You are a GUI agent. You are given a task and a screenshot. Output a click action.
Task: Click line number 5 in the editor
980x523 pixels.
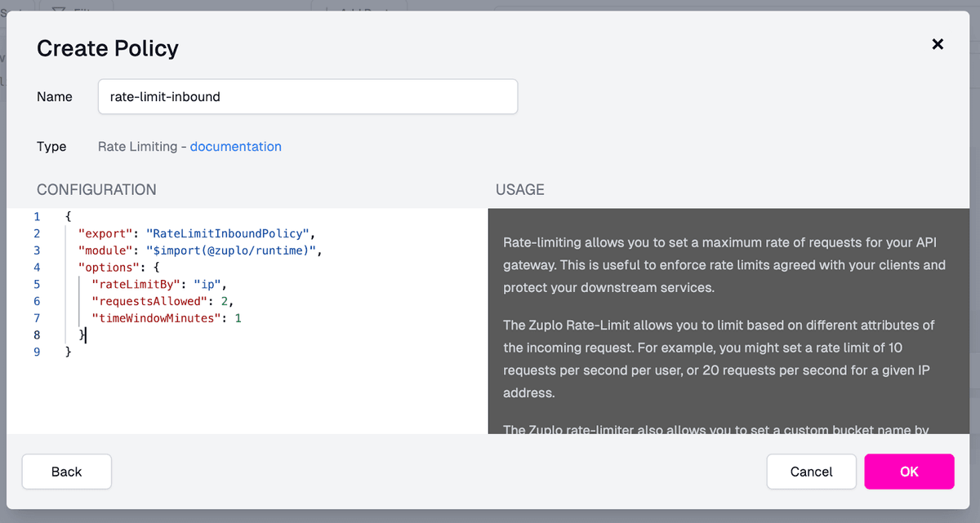tap(36, 284)
